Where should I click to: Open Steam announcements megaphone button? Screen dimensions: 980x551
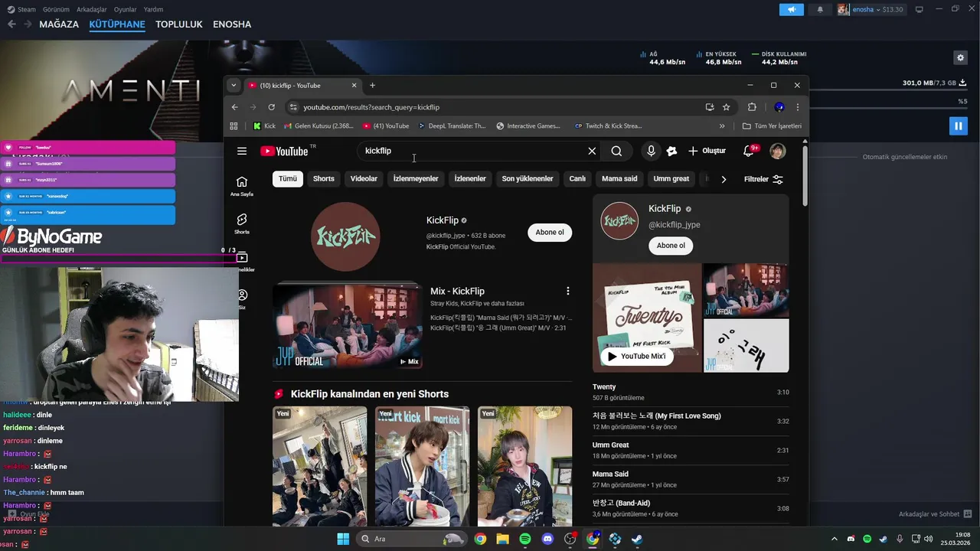pos(792,9)
